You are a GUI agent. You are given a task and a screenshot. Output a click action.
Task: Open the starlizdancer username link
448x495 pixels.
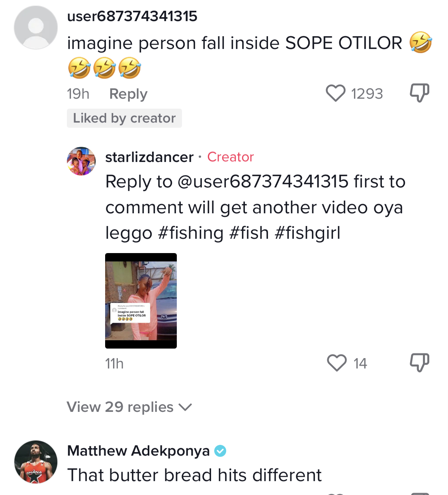pos(149,157)
